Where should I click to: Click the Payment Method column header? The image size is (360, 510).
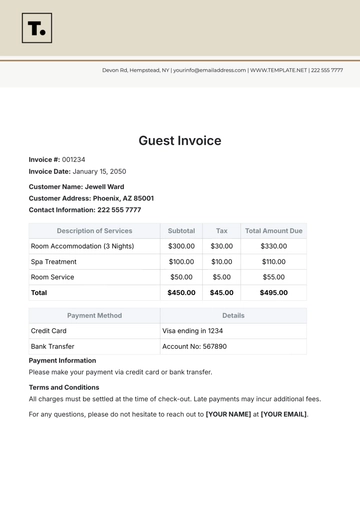(x=94, y=315)
